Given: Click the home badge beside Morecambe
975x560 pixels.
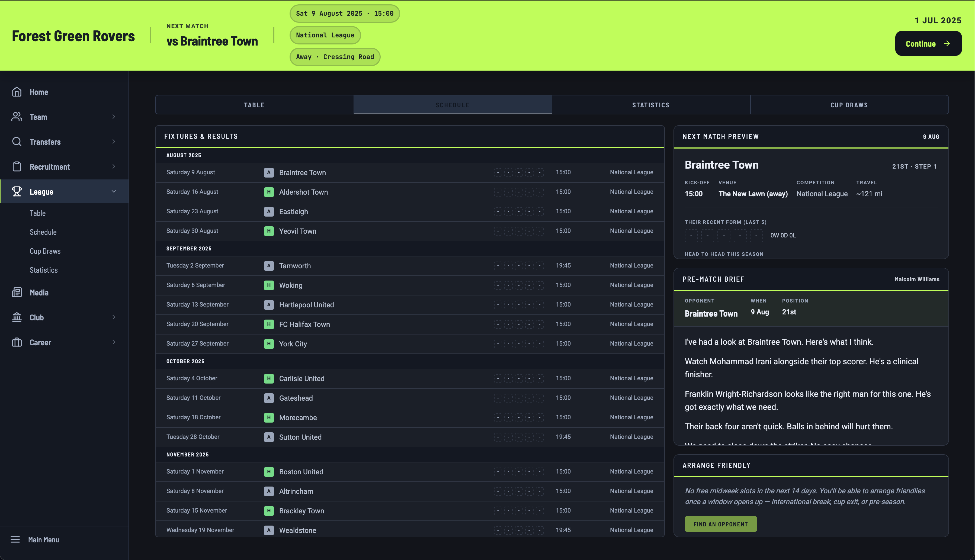Looking at the screenshot, I should [269, 417].
